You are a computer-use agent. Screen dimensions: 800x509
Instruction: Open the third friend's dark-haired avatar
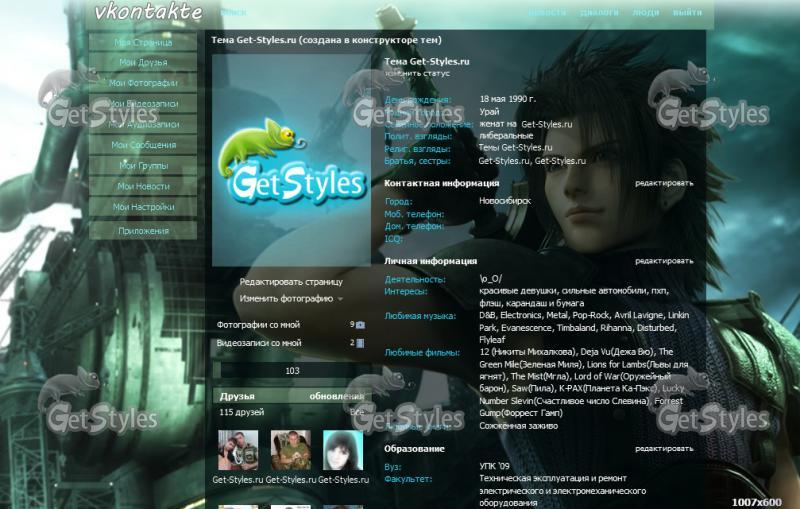point(342,450)
